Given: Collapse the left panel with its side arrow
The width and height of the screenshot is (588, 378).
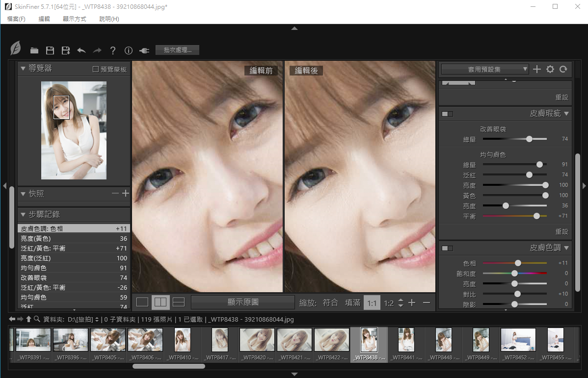Looking at the screenshot, I should coord(4,186).
